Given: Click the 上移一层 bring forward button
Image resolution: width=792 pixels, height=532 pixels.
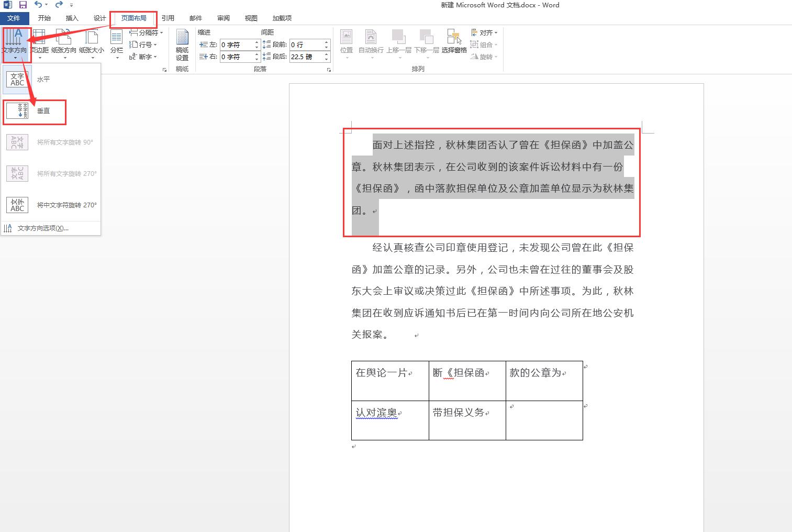Looking at the screenshot, I should (399, 44).
